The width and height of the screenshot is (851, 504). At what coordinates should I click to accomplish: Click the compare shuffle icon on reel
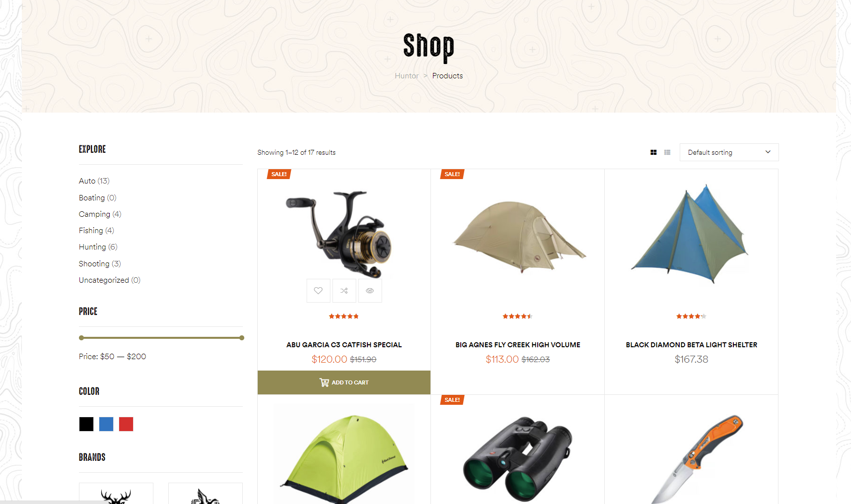(344, 291)
